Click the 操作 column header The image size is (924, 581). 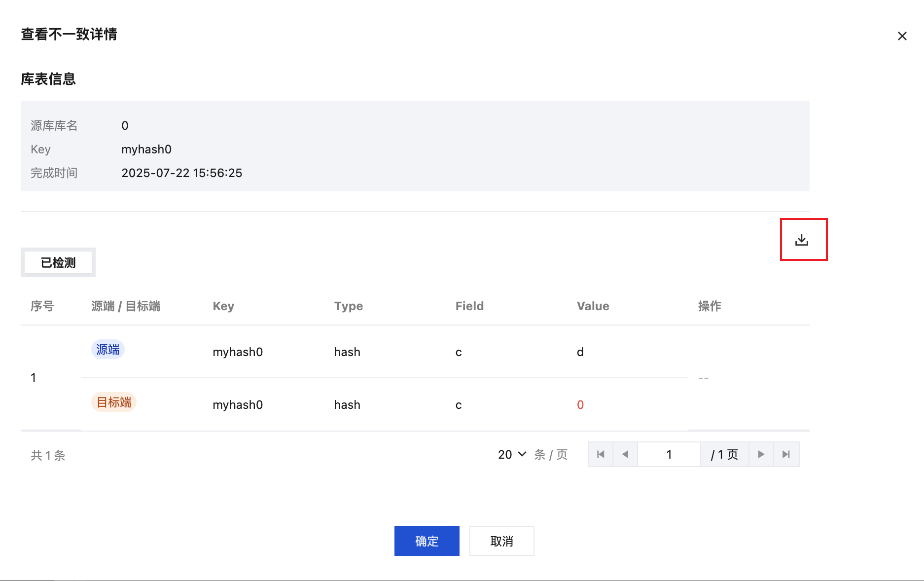coord(710,306)
